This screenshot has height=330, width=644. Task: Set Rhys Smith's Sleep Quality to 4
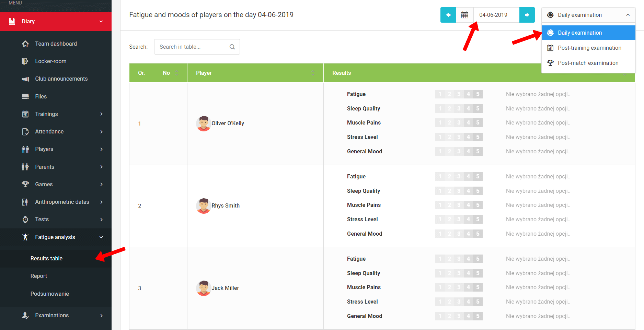pyautogui.click(x=468, y=191)
